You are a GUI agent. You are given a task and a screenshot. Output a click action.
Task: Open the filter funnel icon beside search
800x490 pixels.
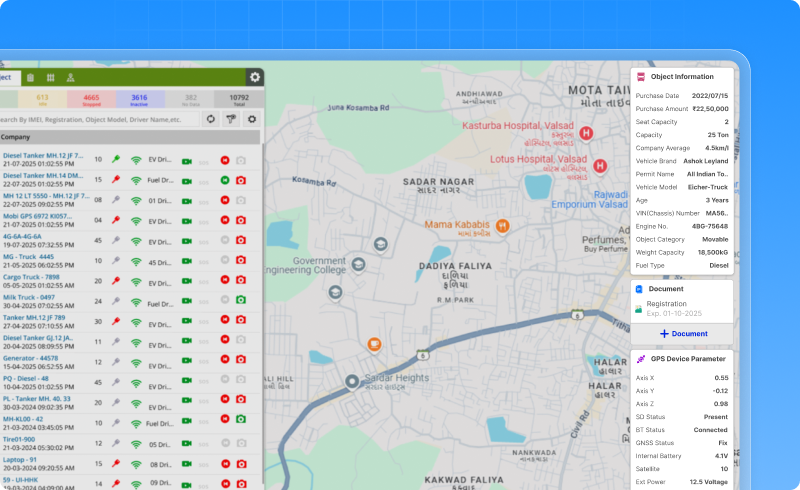231,119
